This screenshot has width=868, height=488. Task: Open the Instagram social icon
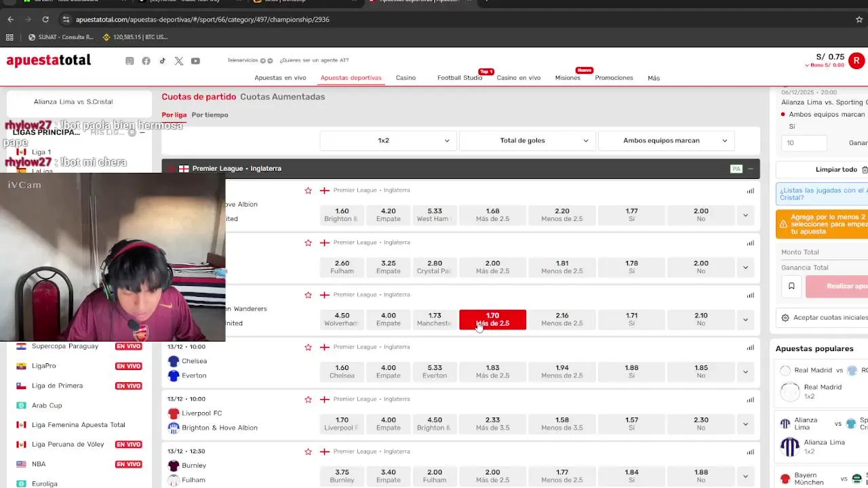coord(130,61)
